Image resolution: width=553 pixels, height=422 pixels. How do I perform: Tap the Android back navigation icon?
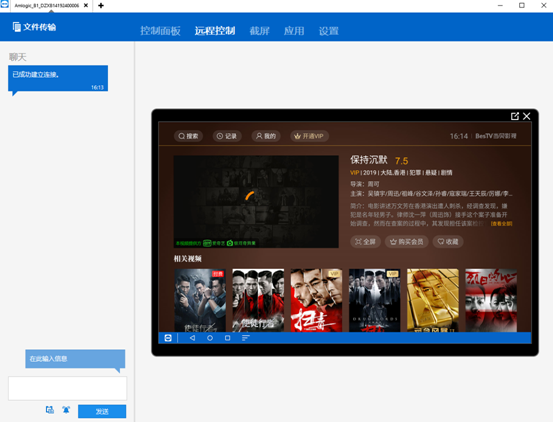tap(192, 338)
